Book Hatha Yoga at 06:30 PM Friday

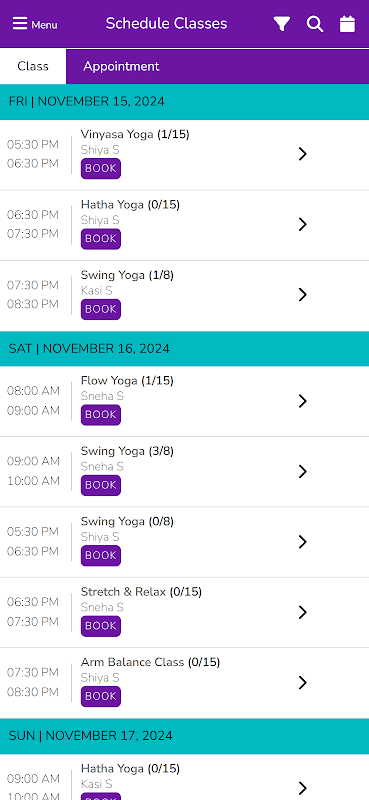[101, 239]
